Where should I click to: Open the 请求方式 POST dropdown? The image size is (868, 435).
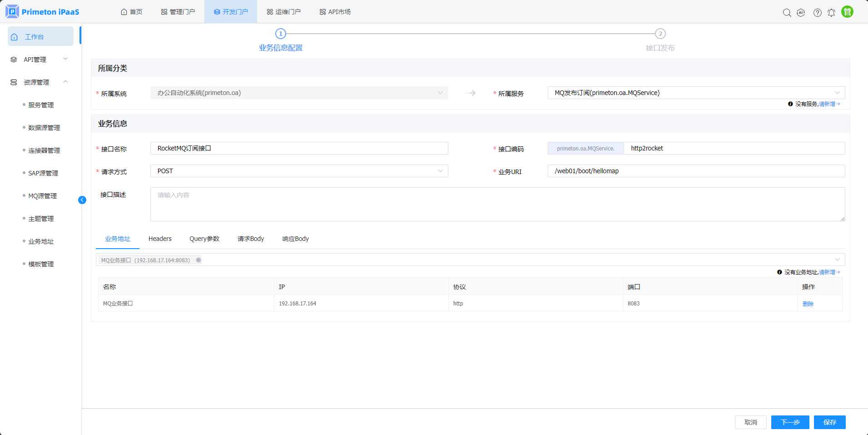(299, 171)
